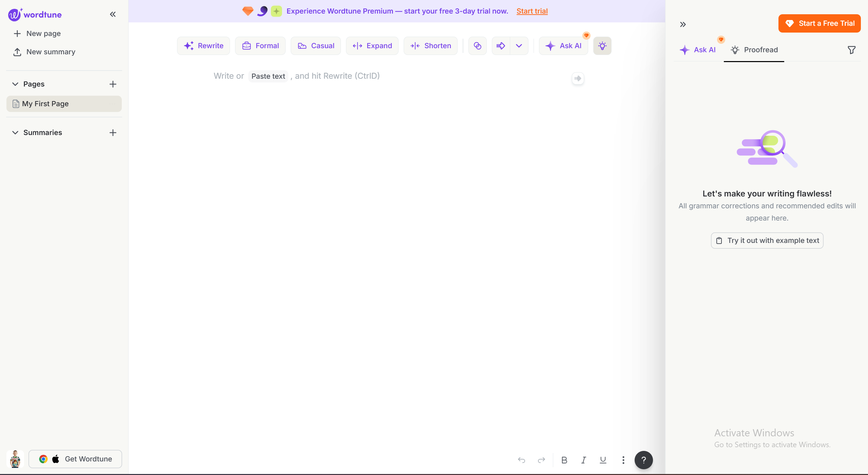
Task: Click Expand to lengthen text
Action: point(372,45)
